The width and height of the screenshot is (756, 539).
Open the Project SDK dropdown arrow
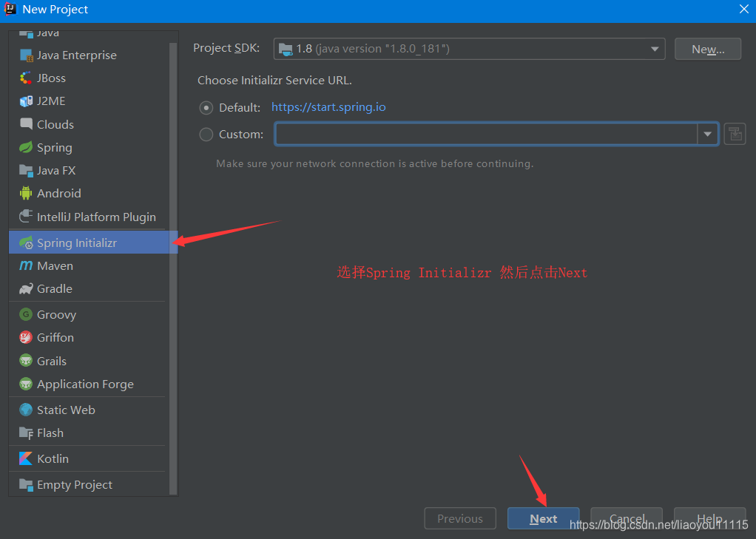pyautogui.click(x=655, y=50)
